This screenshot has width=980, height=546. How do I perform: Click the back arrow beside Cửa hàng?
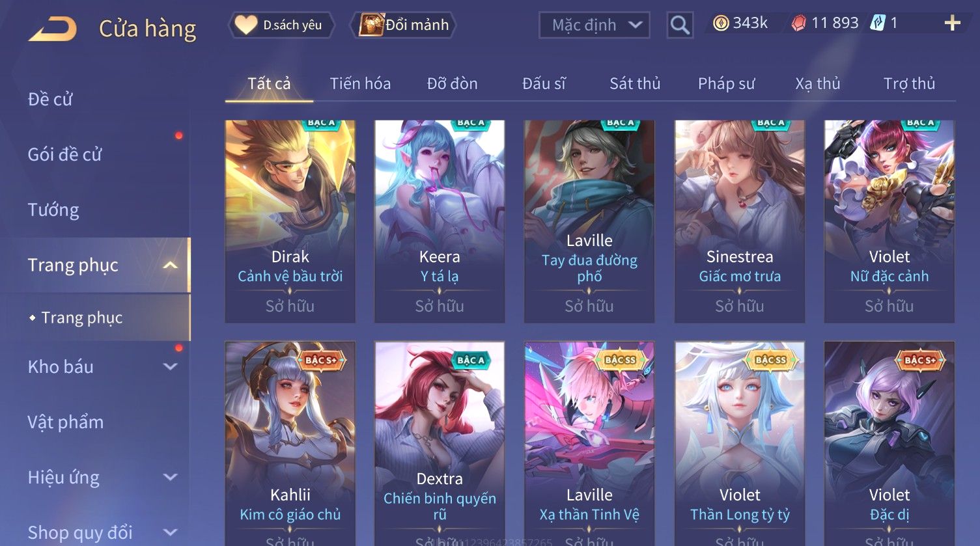pyautogui.click(x=53, y=29)
